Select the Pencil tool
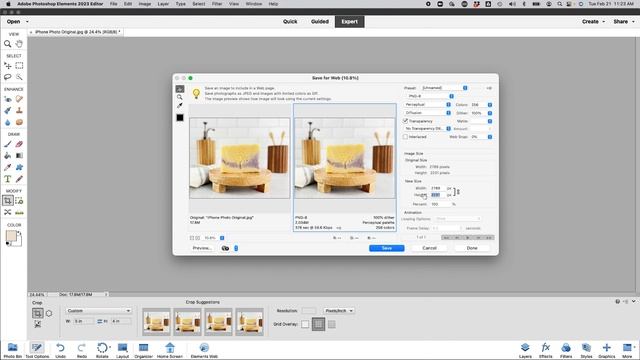The height and width of the screenshot is (360, 640). [x=19, y=179]
